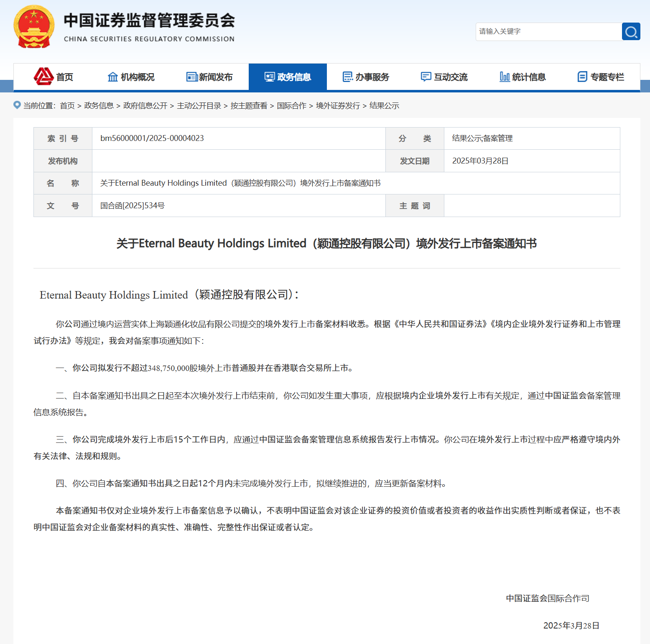Viewport: 650px width, 644px height.
Task: Click the English subtitle CHINA SECURITIES REGULATORY COMMISSION
Action: pos(149,39)
